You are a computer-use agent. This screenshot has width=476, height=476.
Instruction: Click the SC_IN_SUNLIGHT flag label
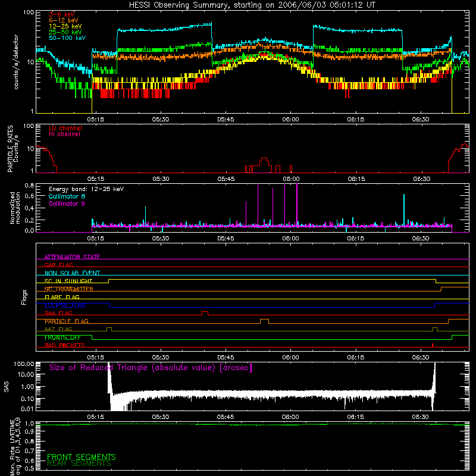point(68,281)
